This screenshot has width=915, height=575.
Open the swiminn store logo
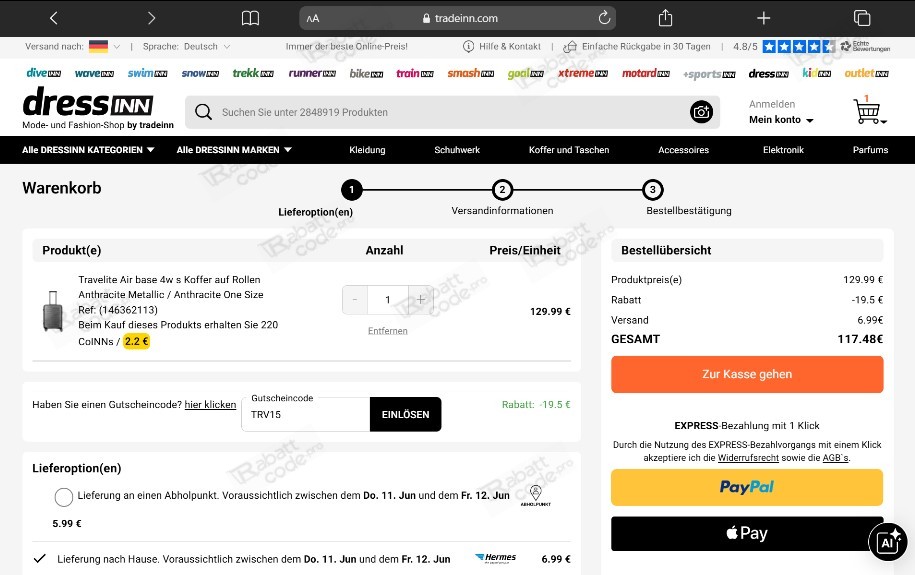(147, 73)
